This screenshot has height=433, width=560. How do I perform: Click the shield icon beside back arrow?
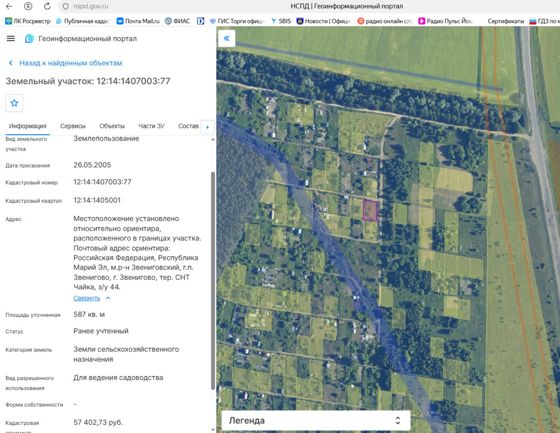28,6
